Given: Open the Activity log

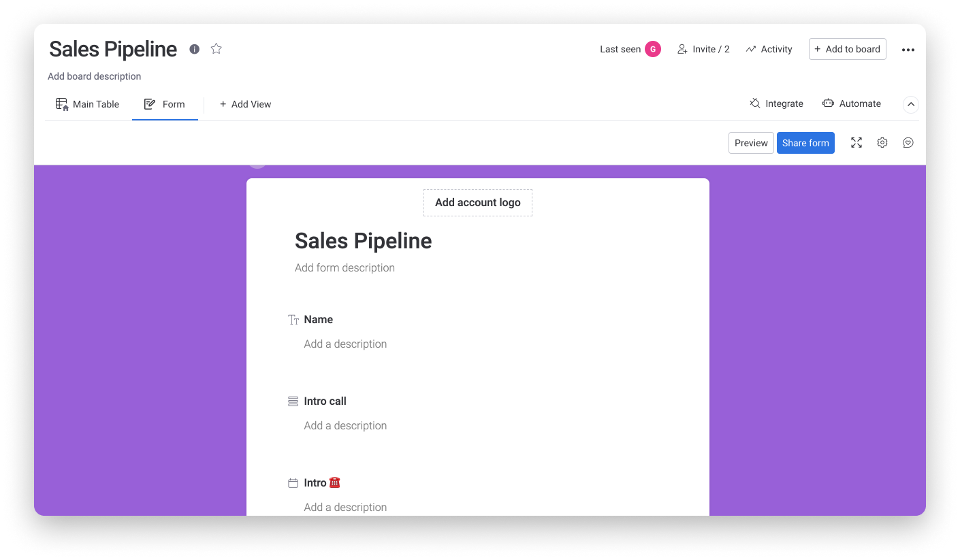Looking at the screenshot, I should click(769, 49).
